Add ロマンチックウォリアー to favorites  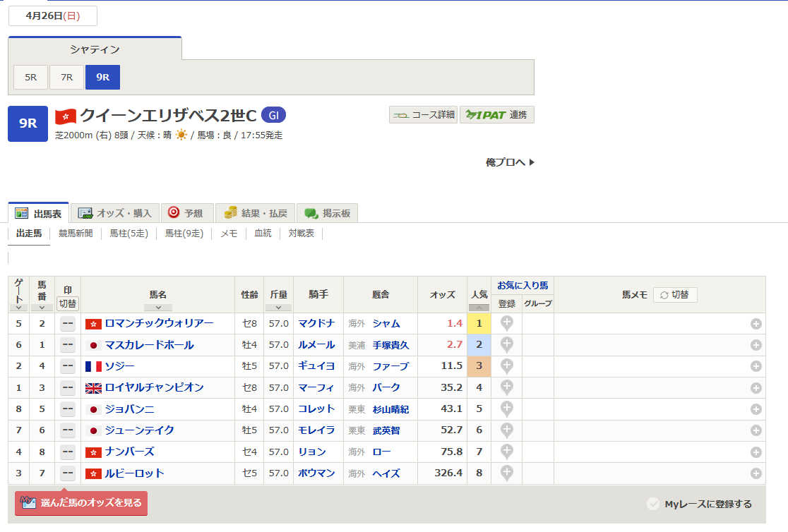point(506,323)
